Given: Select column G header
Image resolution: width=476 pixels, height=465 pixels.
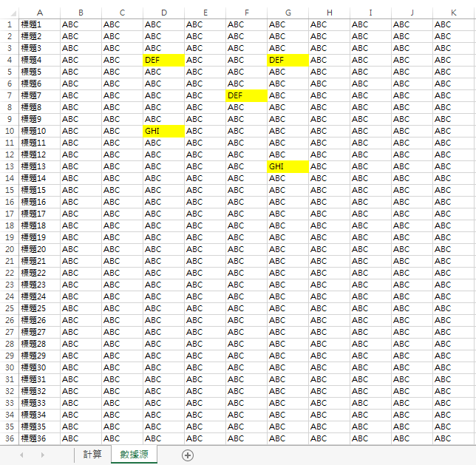Looking at the screenshot, I should (x=288, y=13).
